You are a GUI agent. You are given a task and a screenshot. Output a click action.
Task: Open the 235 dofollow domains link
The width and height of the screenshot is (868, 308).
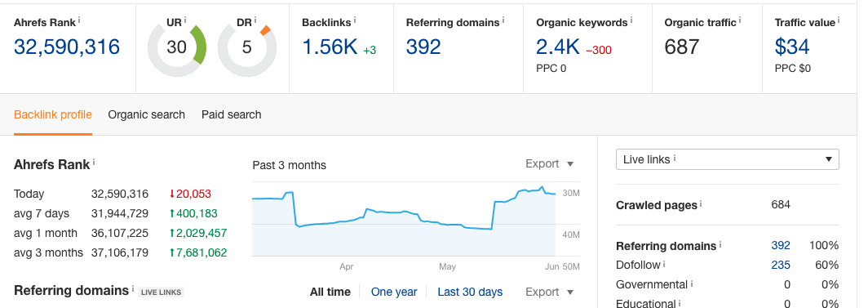click(x=781, y=265)
